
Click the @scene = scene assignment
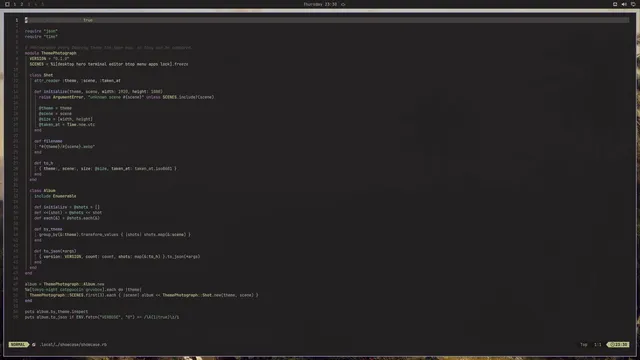pos(55,113)
